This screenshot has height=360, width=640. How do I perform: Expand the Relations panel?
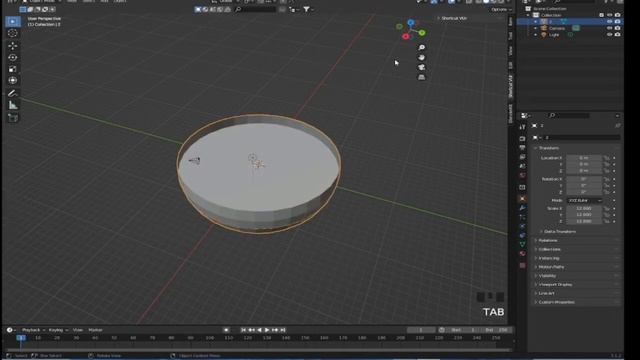[x=548, y=240]
